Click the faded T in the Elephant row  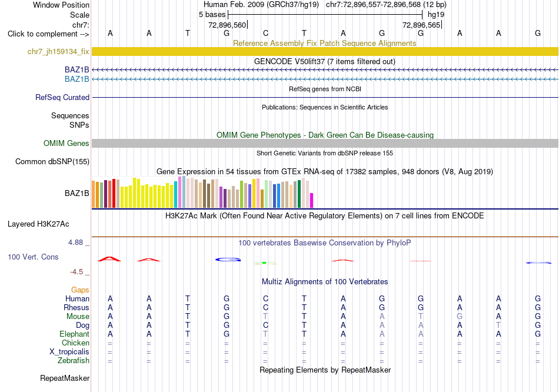coord(265,334)
